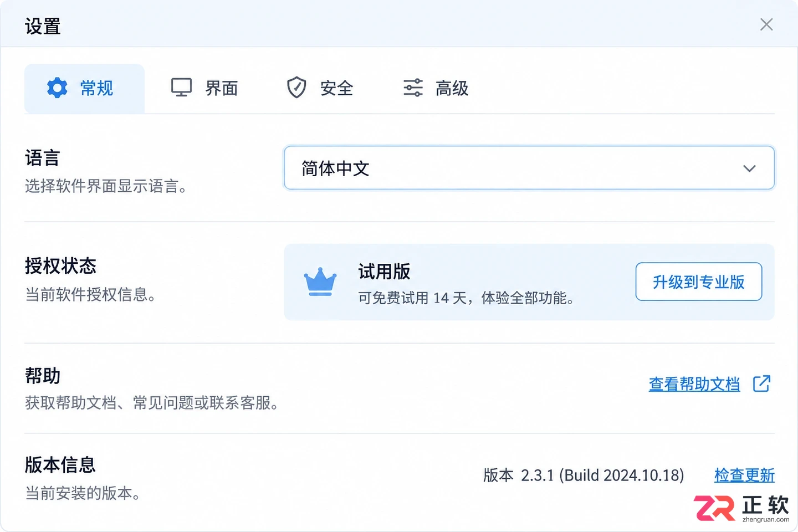Click the 语言 section heading
This screenshot has height=532, width=798.
42,158
